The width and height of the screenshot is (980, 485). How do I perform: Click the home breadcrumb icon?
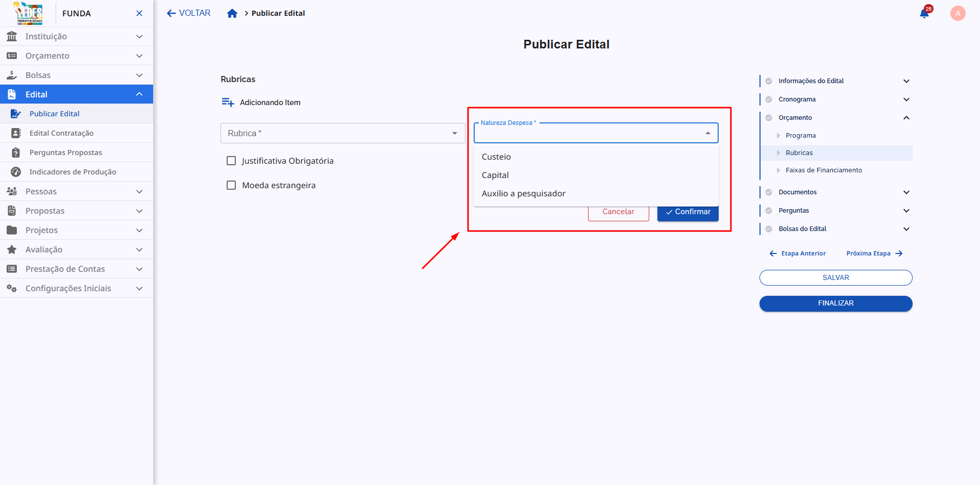[x=232, y=13]
